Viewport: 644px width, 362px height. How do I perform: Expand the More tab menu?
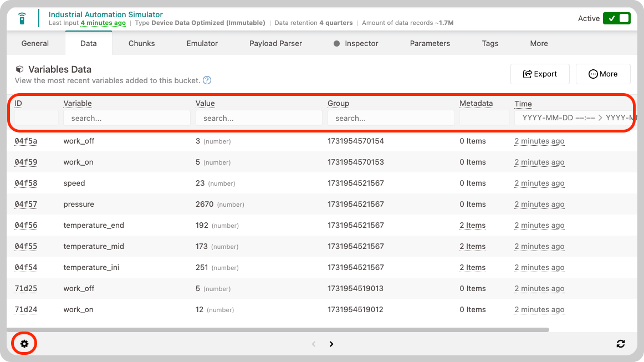click(539, 44)
